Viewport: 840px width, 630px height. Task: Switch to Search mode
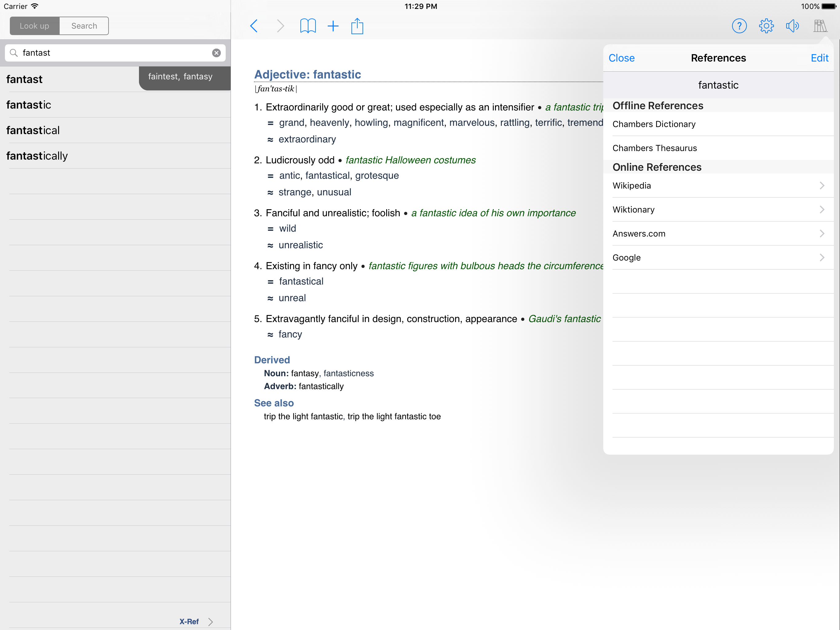tap(84, 26)
